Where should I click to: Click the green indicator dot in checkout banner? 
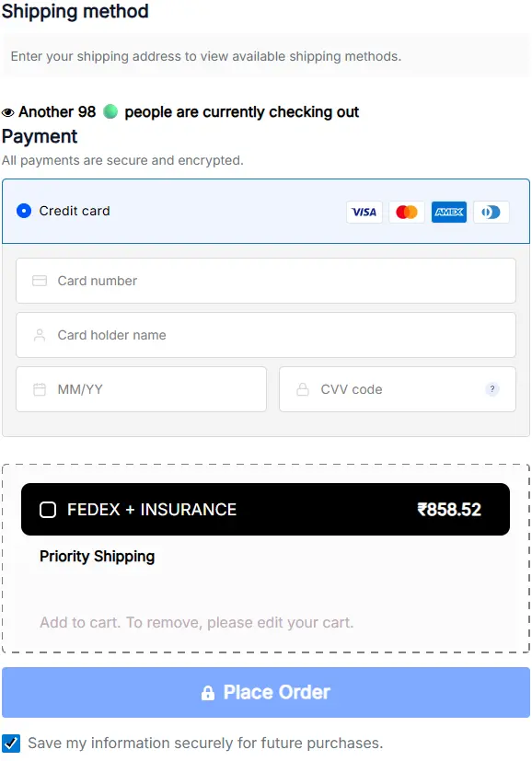coord(110,111)
